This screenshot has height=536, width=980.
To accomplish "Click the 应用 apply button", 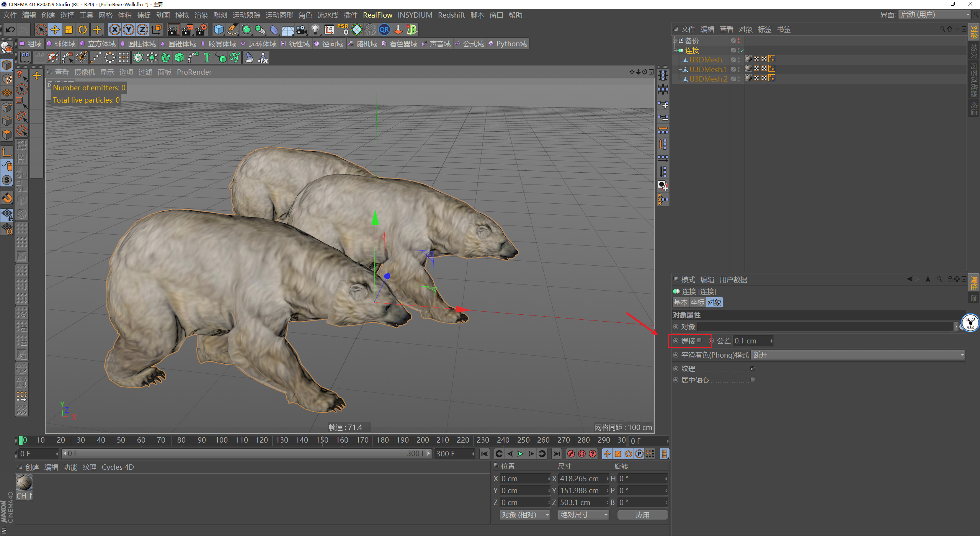I will coord(642,515).
